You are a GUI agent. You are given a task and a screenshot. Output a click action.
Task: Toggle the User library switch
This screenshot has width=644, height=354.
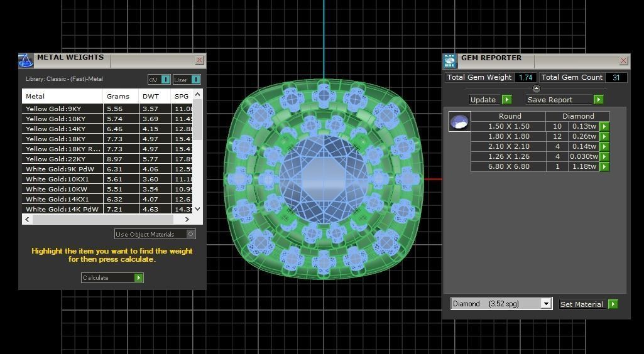(187, 80)
